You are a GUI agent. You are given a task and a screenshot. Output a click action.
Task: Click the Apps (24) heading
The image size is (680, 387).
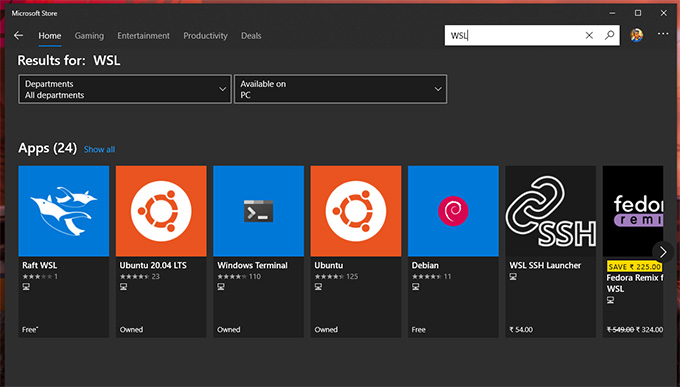(x=47, y=148)
